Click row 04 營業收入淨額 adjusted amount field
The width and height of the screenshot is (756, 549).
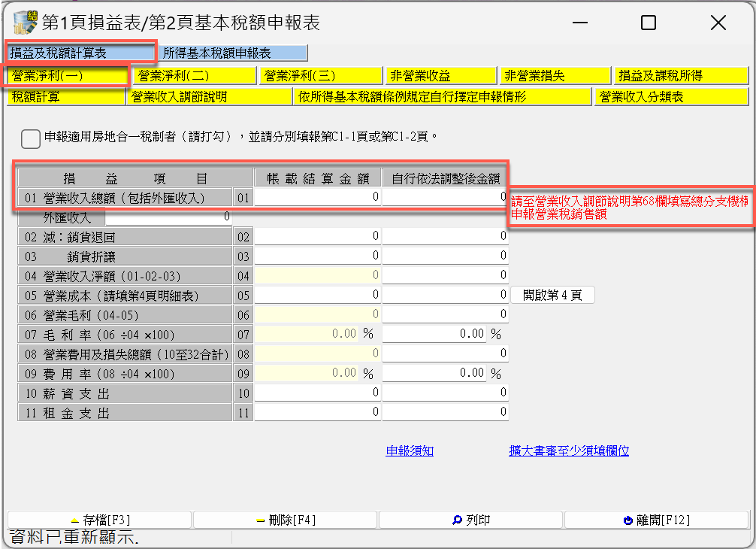(x=445, y=275)
